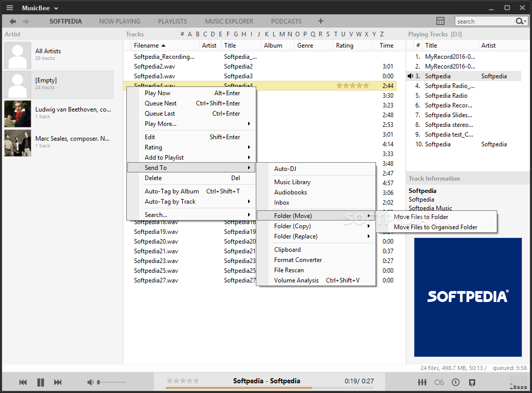Screen dimensions: 532x393
Task: Click the back navigation arrow
Action: 13,21
